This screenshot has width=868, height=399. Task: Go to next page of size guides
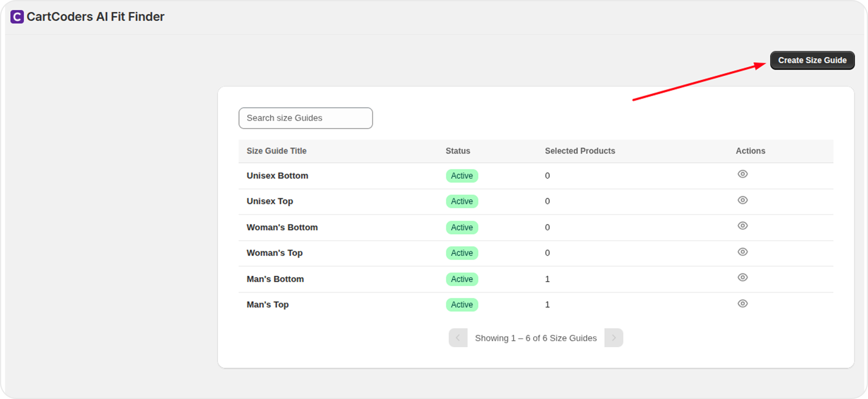pyautogui.click(x=613, y=338)
